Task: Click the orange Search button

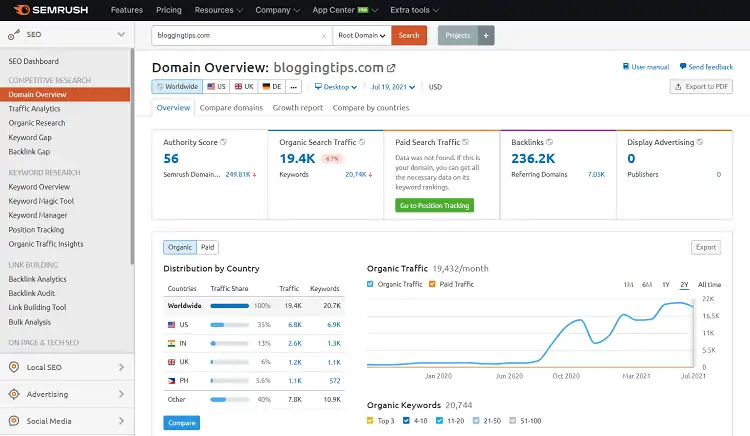Action: (x=409, y=35)
